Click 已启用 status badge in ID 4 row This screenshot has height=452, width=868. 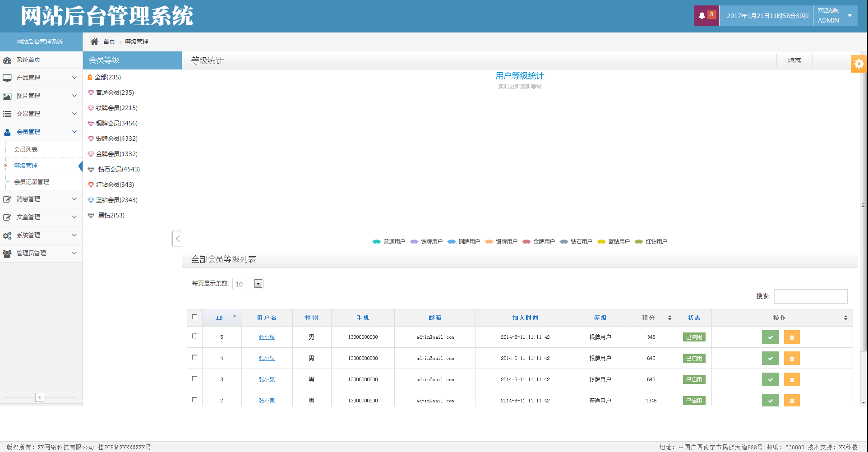coord(694,358)
